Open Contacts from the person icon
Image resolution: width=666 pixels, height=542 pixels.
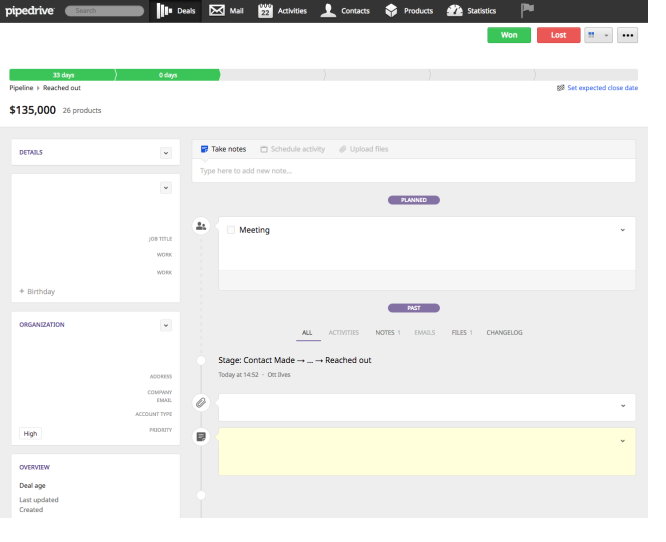328,10
